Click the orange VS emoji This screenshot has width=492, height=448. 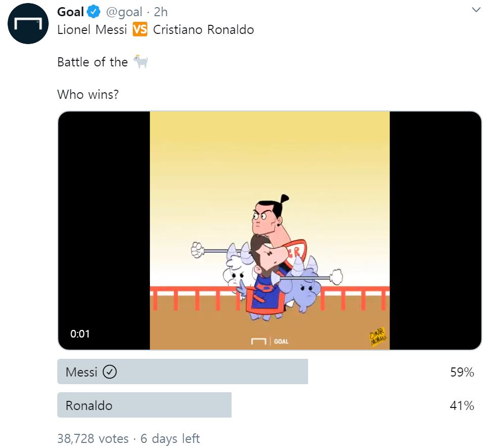click(x=140, y=30)
